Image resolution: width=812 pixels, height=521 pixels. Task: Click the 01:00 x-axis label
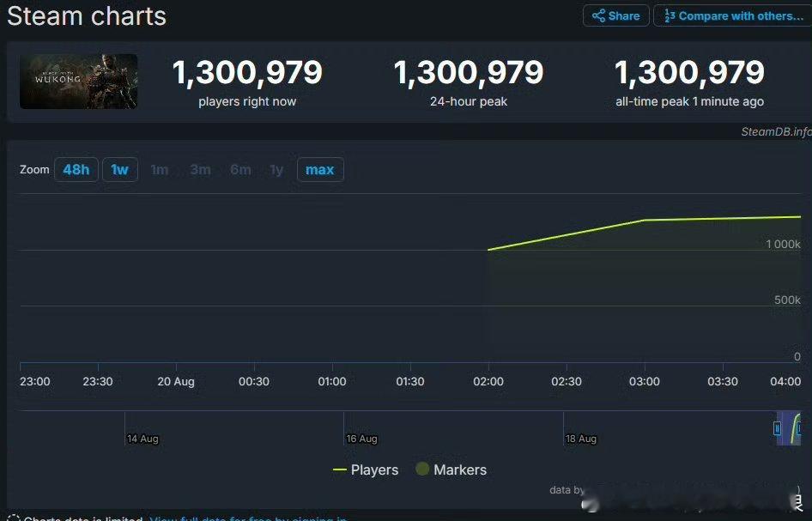click(332, 382)
